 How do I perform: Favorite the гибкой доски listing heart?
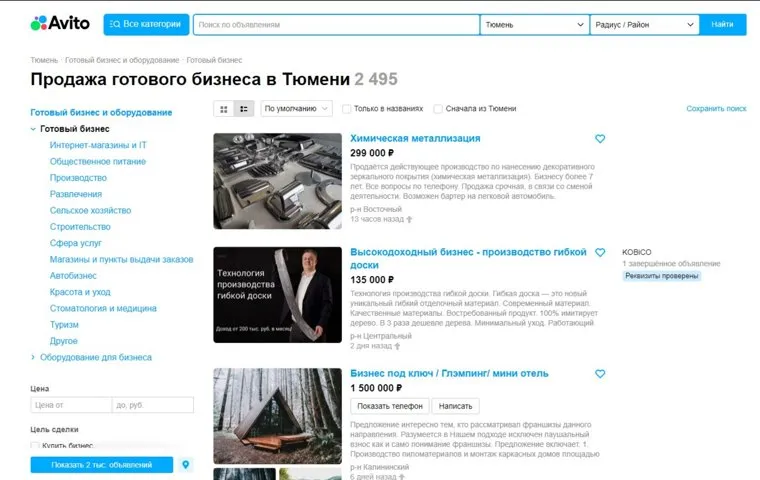tap(600, 253)
